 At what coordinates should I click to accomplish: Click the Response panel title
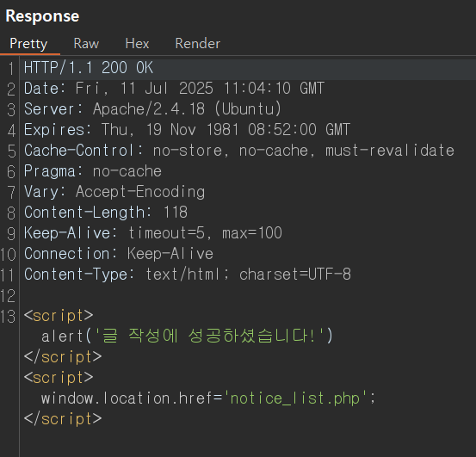42,16
